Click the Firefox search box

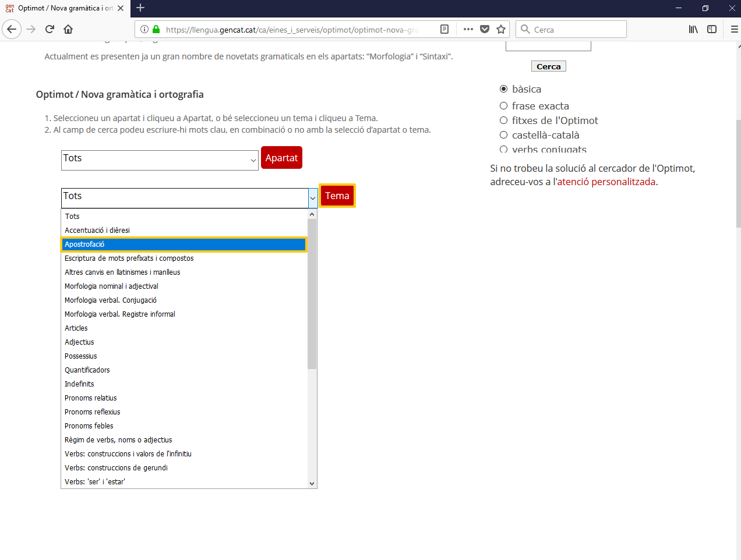pos(577,29)
